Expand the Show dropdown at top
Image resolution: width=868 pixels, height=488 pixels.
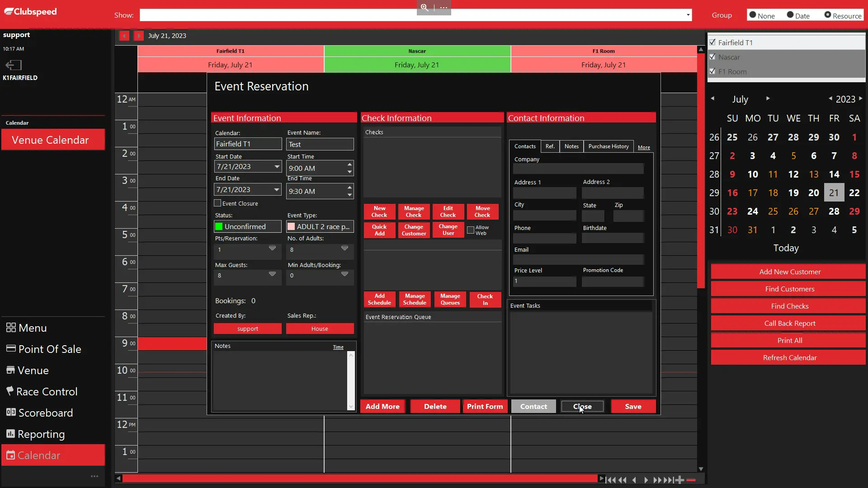[x=688, y=15]
